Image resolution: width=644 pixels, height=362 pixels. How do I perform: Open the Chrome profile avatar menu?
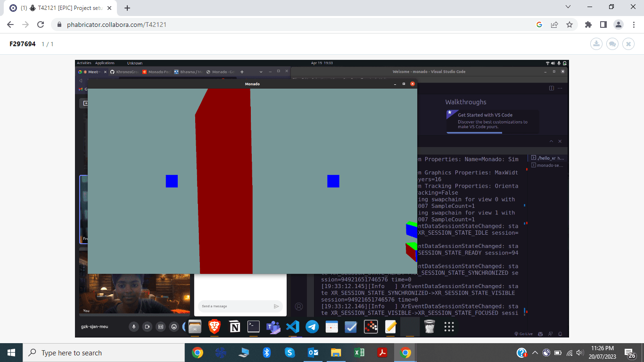[618, 25]
